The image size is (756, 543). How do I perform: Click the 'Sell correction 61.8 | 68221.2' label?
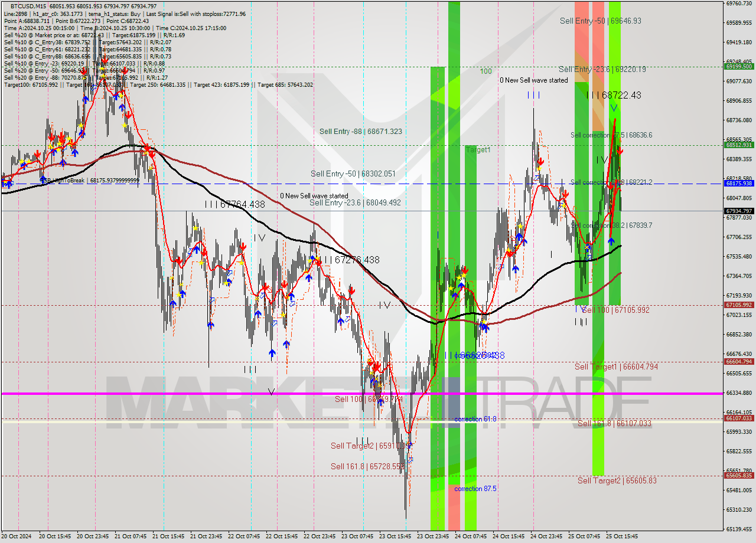(x=611, y=182)
